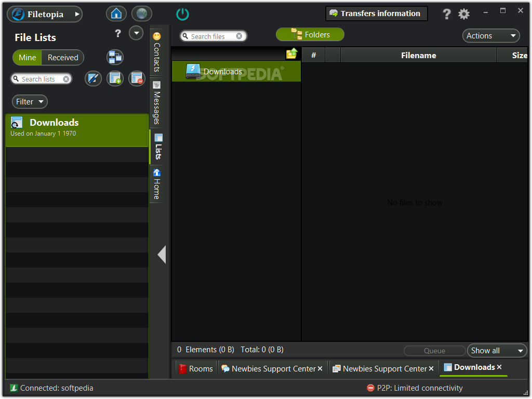Sort by the # column header
This screenshot has height=399, width=532.
[313, 55]
